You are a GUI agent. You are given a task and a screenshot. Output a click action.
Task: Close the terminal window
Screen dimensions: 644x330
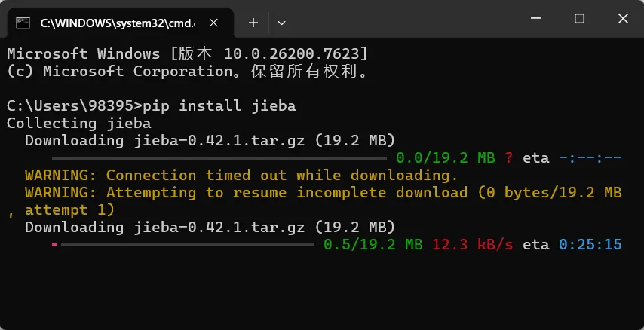point(623,19)
